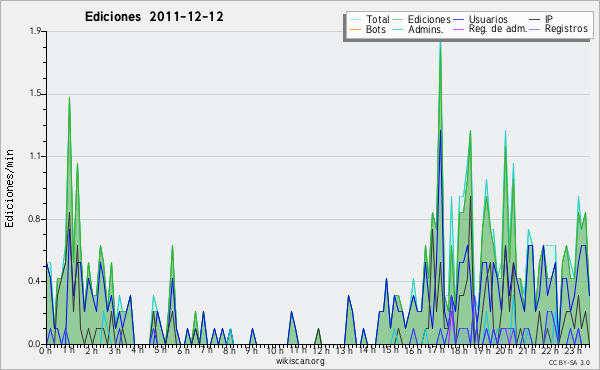Click the "0 h" x-axis label
Image resolution: width=600 pixels, height=370 pixels.
point(45,350)
